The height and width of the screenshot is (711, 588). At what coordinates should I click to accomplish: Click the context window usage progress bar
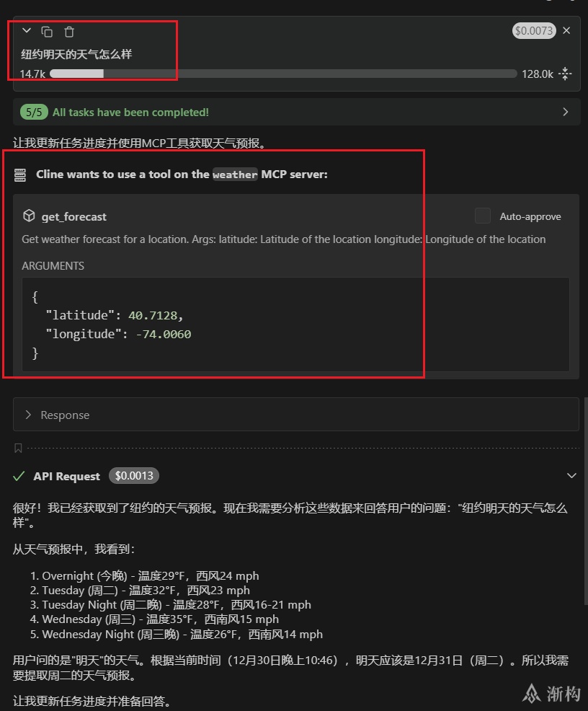coord(282,74)
